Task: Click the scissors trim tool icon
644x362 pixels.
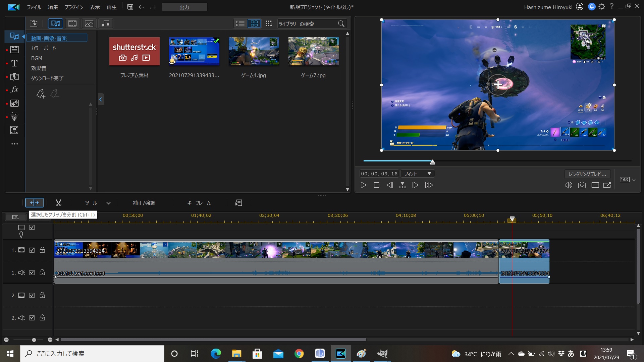Action: [x=58, y=203]
